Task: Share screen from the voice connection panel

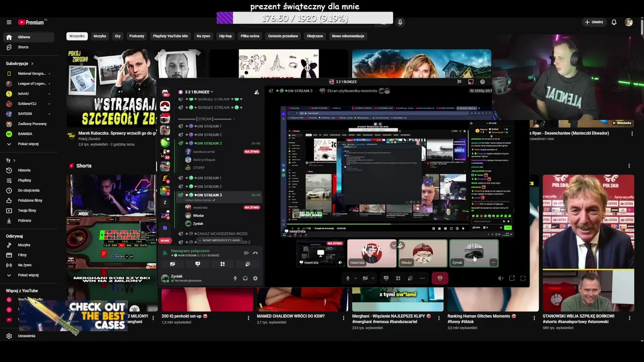Action: point(198,264)
